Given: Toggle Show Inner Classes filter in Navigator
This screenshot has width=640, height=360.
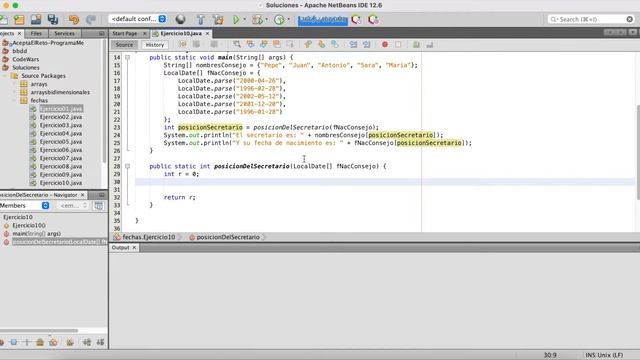Looking at the screenshot, I should [x=53, y=342].
